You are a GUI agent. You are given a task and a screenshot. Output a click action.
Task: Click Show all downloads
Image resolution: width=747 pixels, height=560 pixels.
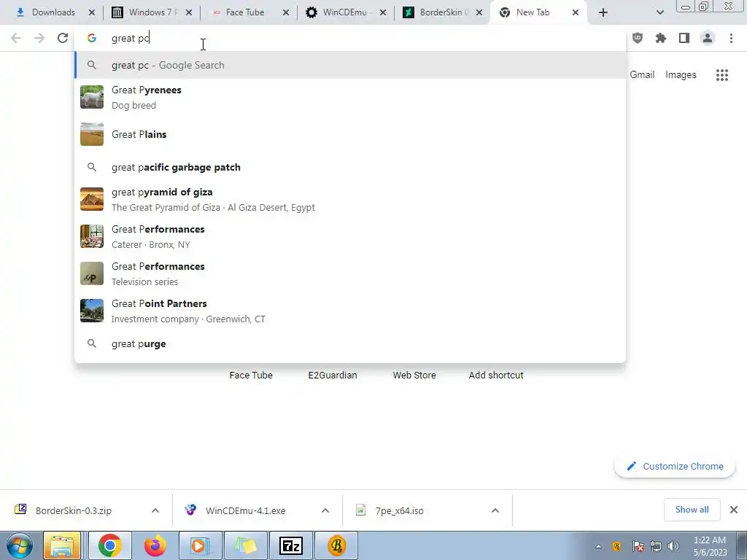pyautogui.click(x=692, y=510)
